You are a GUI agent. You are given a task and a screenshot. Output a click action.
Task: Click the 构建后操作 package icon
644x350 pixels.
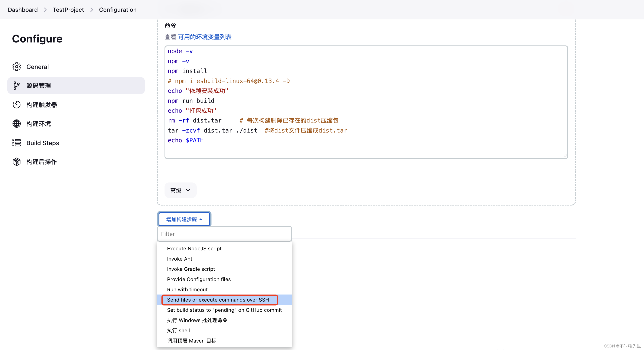[16, 162]
